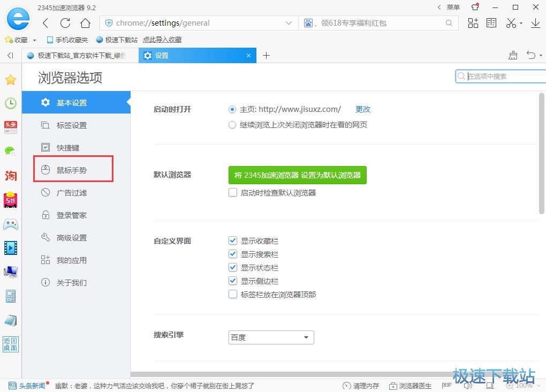Open the notepad icon in sidebar

tap(11, 320)
